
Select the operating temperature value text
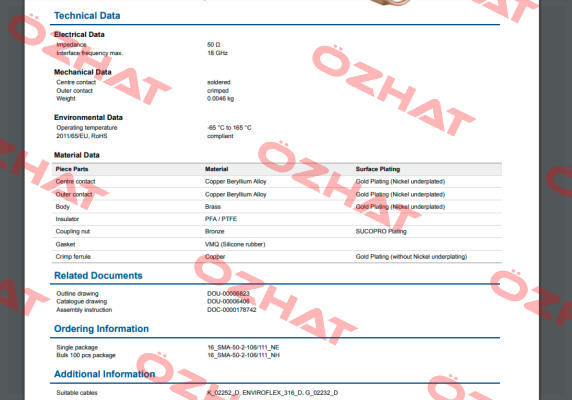coord(229,128)
